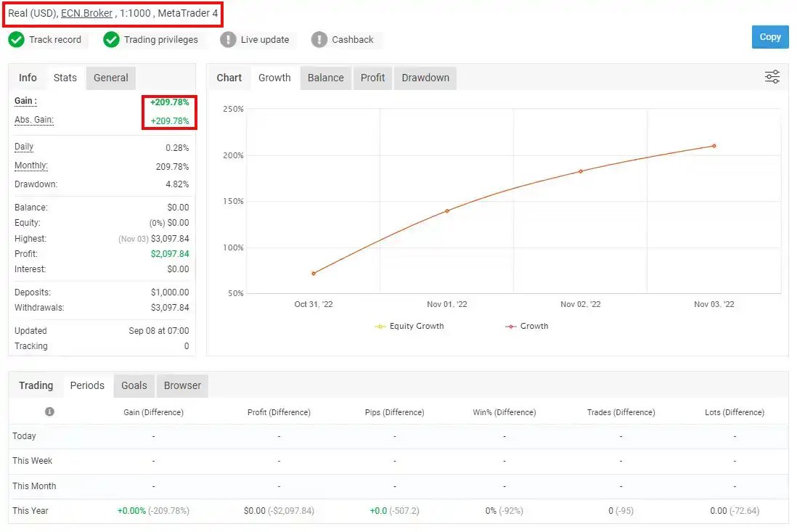The height and width of the screenshot is (532, 797).
Task: Click the Live update warning icon
Action: click(x=228, y=39)
